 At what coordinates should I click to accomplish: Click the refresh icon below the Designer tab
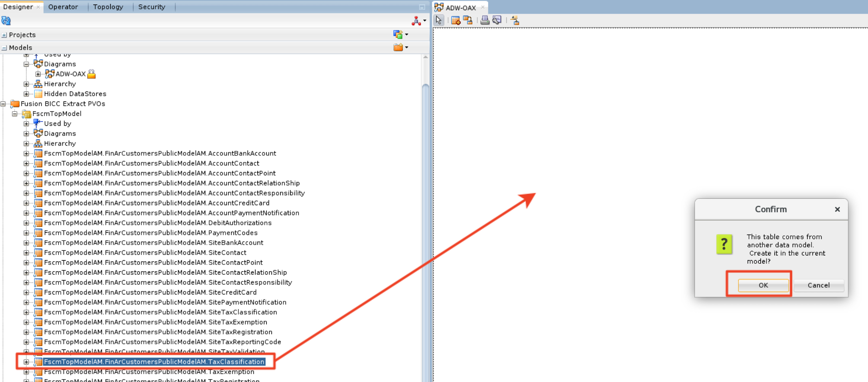[6, 21]
